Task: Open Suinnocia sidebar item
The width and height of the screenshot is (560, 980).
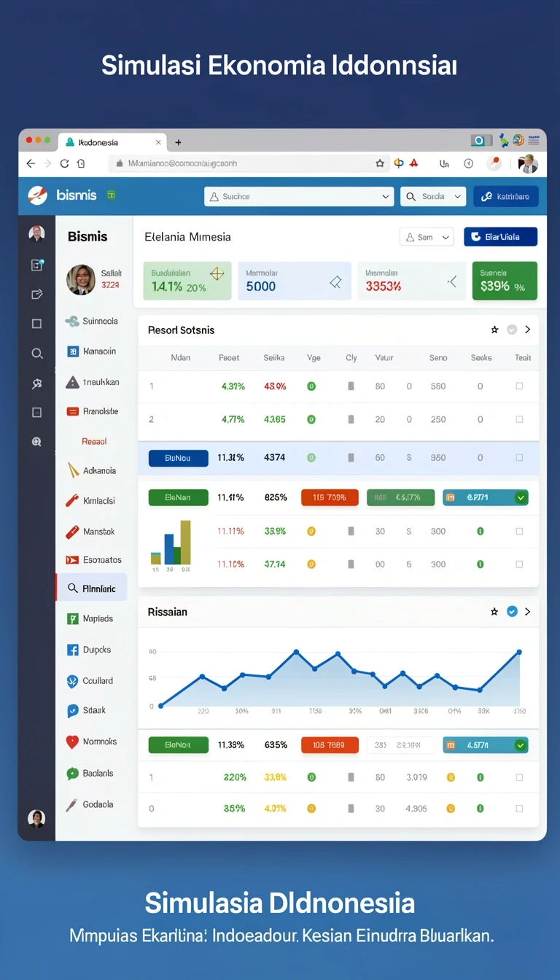Action: tap(91, 321)
